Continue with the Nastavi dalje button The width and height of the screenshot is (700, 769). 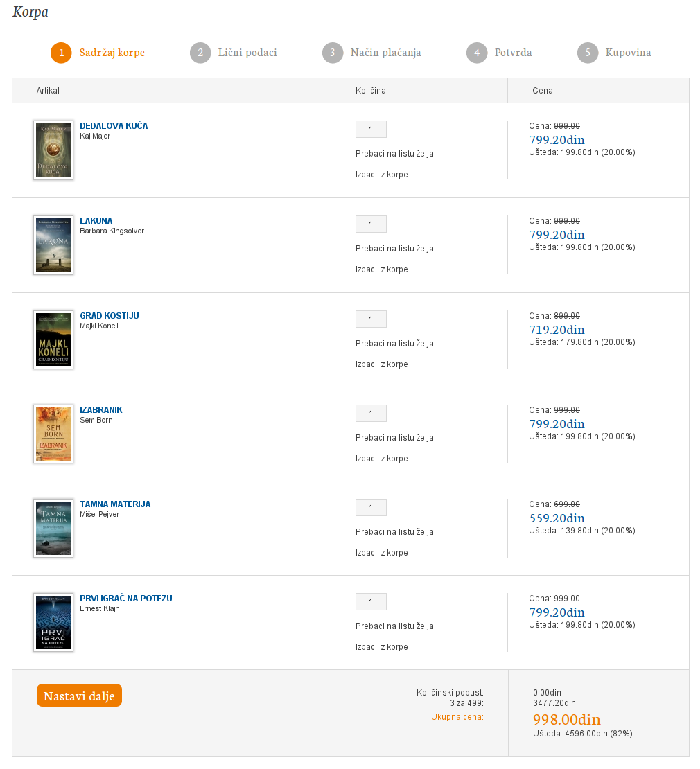(x=79, y=696)
